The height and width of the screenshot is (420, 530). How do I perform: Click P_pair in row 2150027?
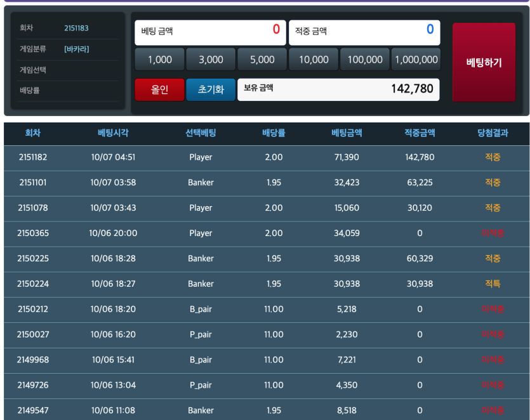point(201,334)
